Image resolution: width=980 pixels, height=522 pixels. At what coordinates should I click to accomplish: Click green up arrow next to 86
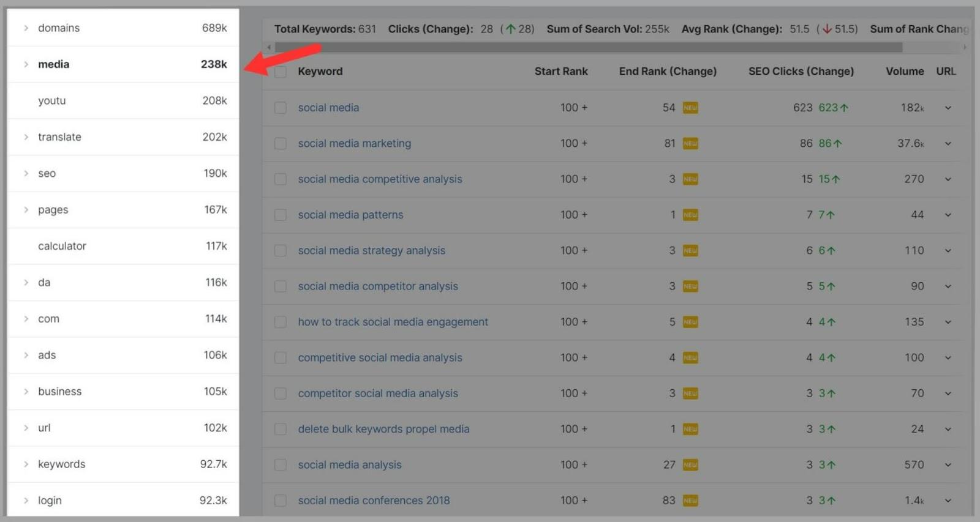(x=837, y=143)
